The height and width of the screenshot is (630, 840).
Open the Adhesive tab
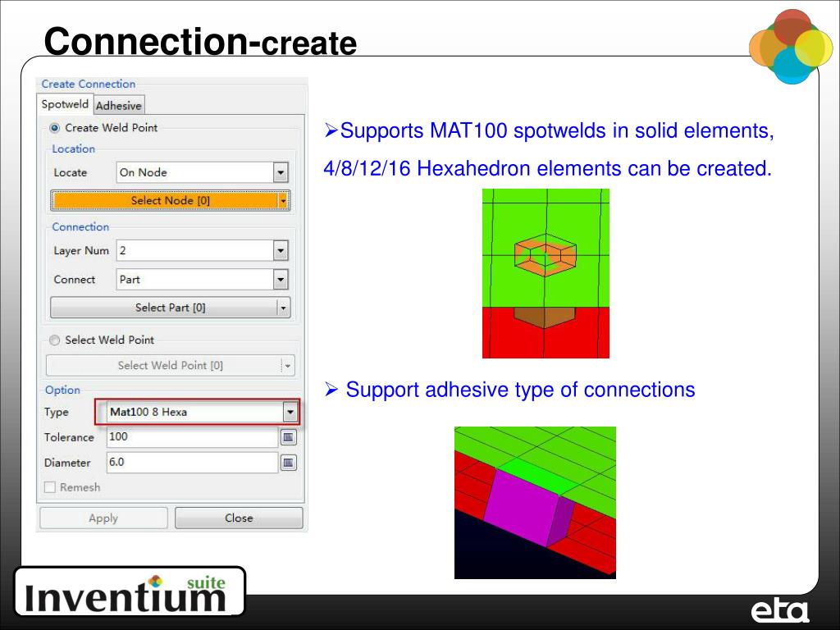pyautogui.click(x=118, y=106)
